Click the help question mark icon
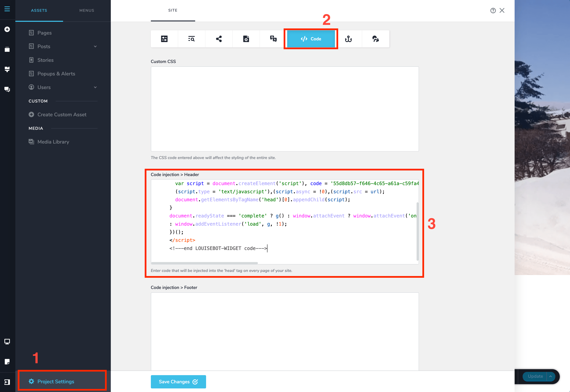The image size is (570, 392). pyautogui.click(x=493, y=11)
